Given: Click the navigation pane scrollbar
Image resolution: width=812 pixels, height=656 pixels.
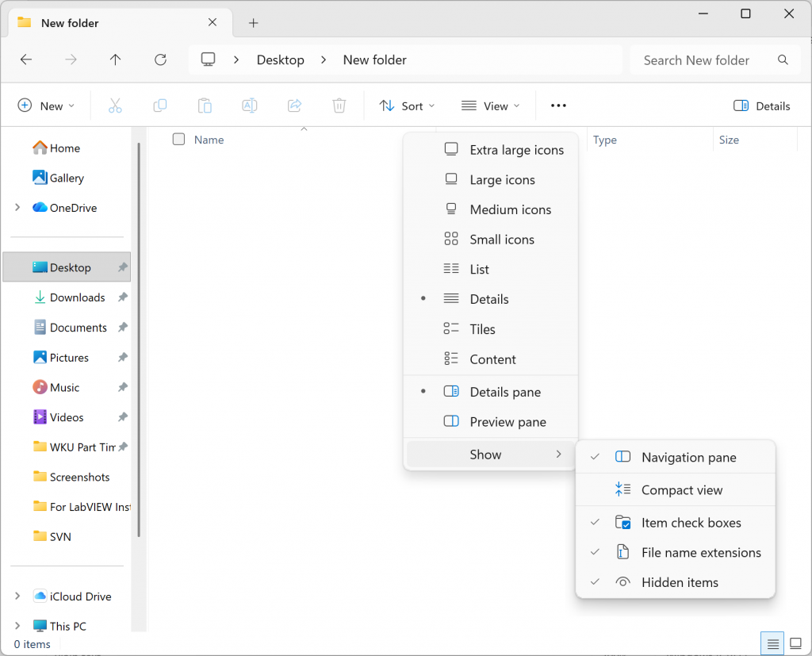Looking at the screenshot, I should tap(139, 340).
